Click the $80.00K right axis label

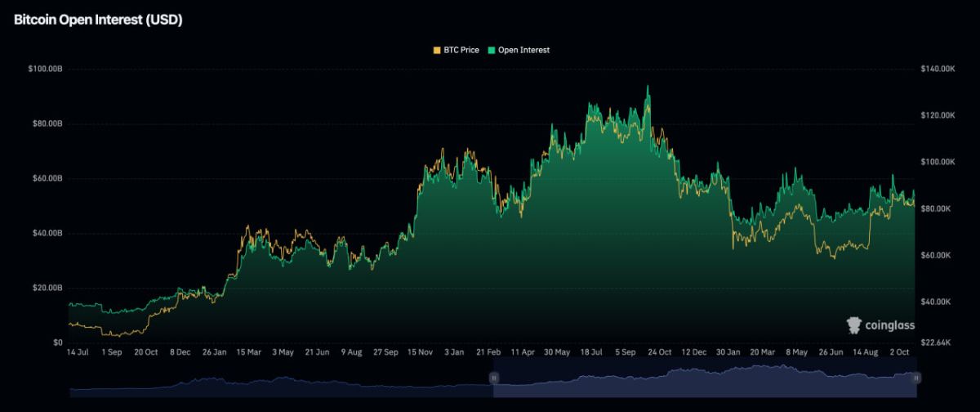(935, 208)
